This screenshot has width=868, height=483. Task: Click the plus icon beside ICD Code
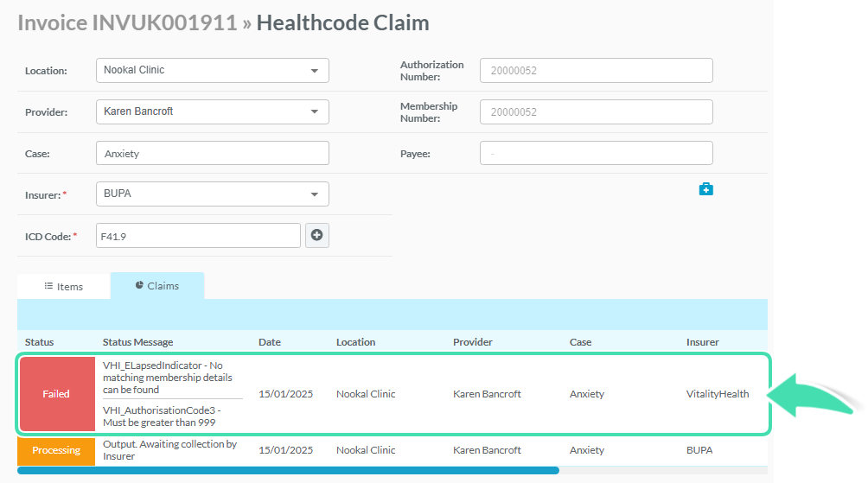tap(316, 235)
